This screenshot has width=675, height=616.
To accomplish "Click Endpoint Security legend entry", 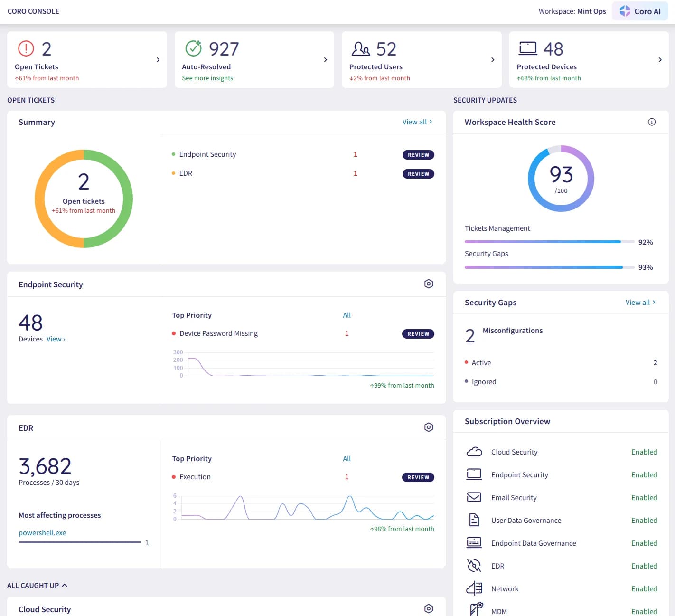I will (x=204, y=154).
